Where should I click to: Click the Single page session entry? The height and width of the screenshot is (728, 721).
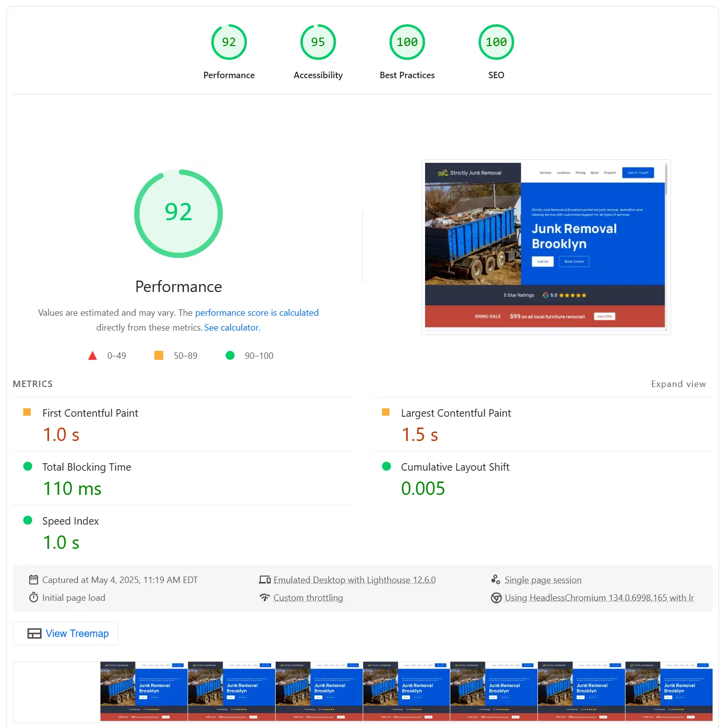coord(543,580)
